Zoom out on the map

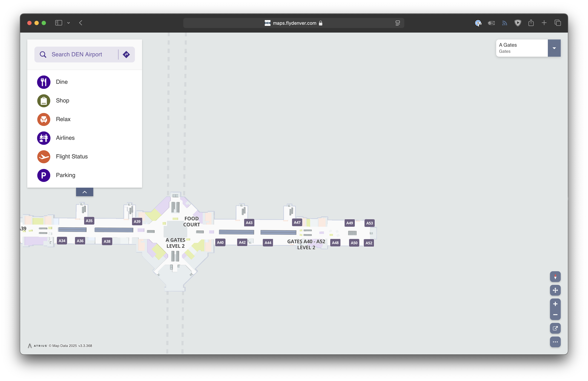pos(555,314)
